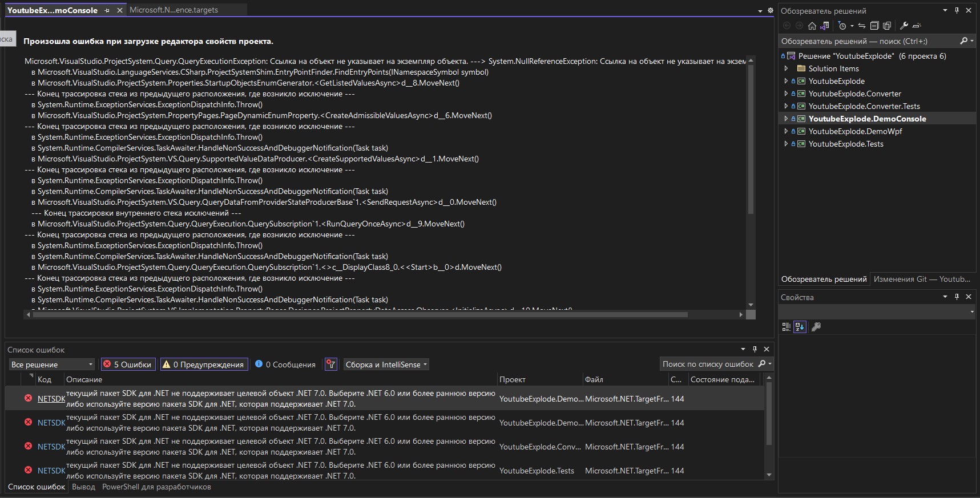Toggle the 0 Предупреждения warnings filter

click(204, 365)
